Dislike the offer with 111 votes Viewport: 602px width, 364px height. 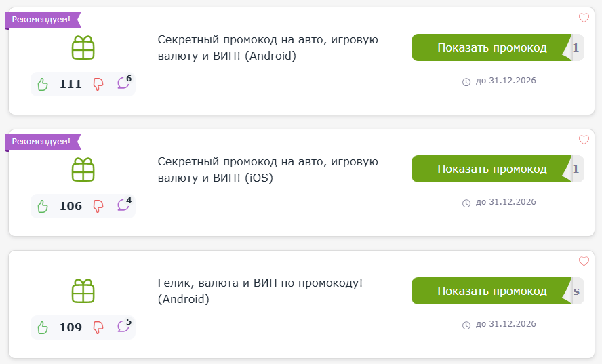pyautogui.click(x=98, y=84)
